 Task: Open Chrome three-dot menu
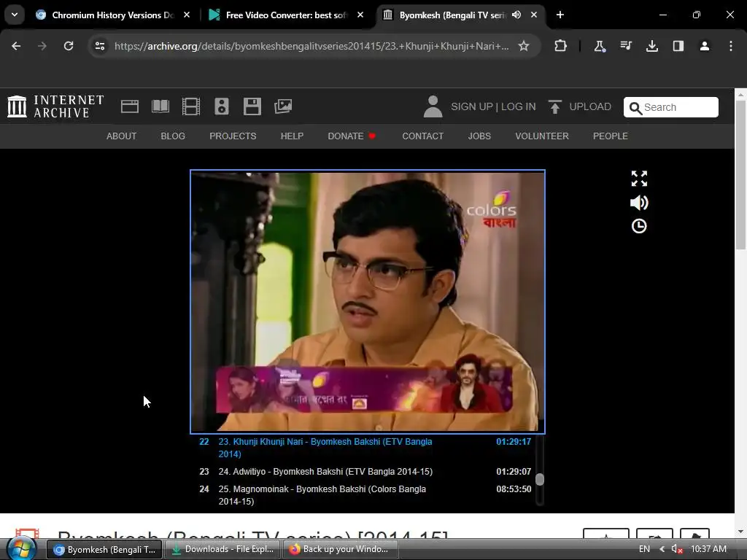pos(731,46)
